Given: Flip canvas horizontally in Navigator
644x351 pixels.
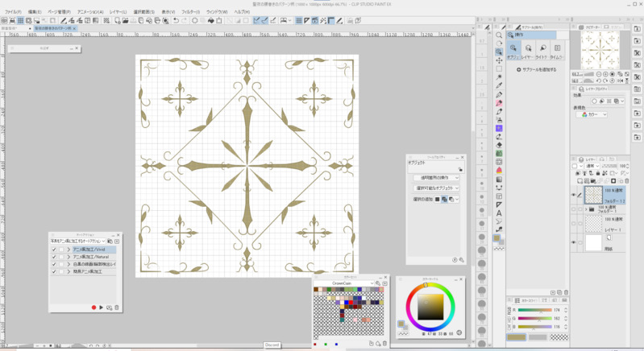Looking at the screenshot, I should [x=620, y=81].
